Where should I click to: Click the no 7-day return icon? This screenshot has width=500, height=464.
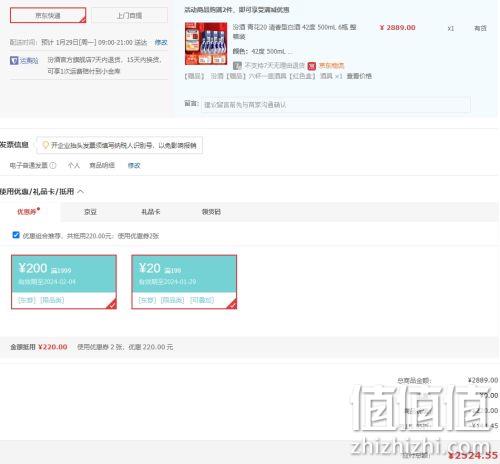point(237,66)
